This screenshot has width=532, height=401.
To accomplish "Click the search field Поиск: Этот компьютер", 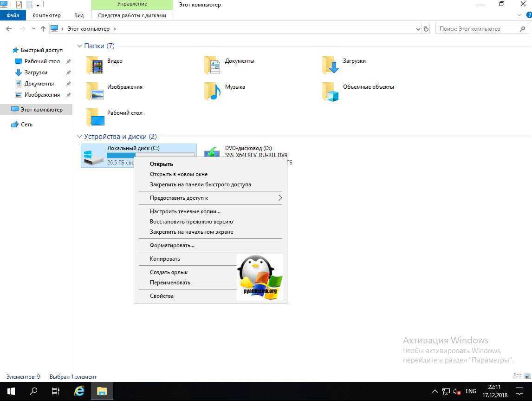I will [x=478, y=29].
